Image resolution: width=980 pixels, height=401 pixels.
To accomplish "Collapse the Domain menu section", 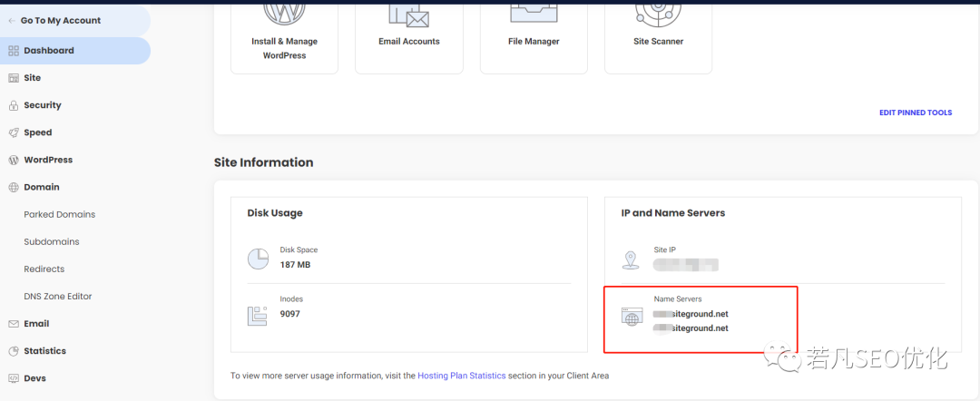I will [75, 188].
